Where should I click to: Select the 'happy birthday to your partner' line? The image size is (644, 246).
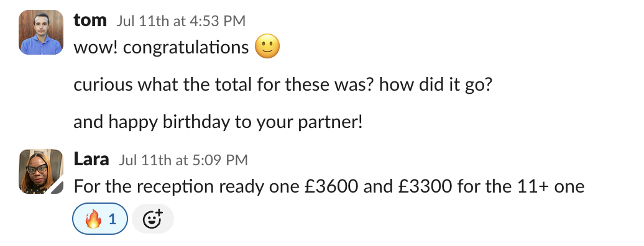(218, 122)
